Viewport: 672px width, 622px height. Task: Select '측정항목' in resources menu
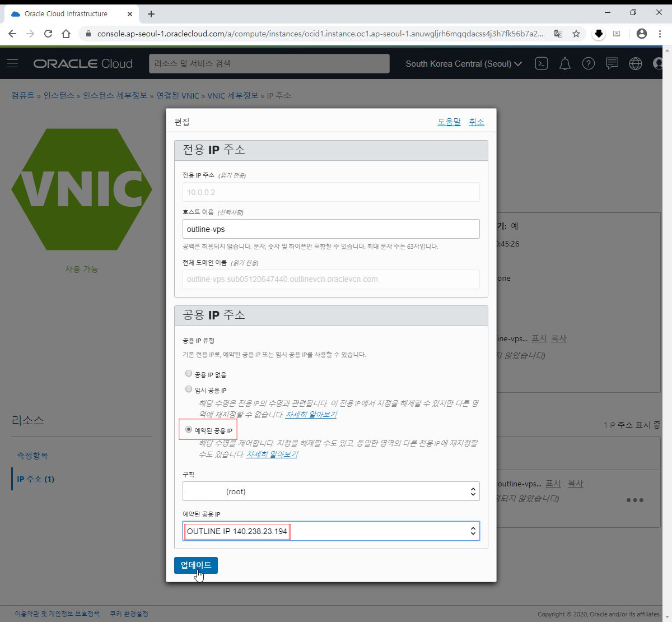tap(32, 456)
